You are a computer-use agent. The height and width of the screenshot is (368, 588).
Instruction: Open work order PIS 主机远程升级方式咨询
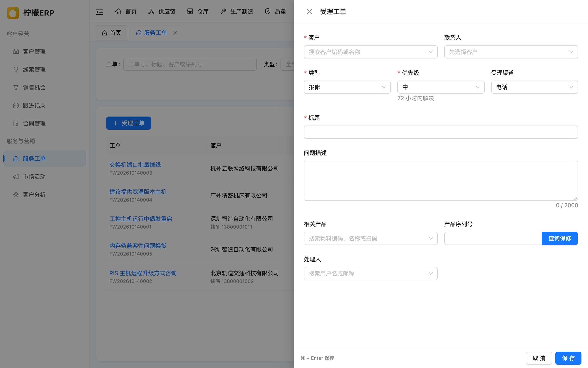click(x=143, y=273)
